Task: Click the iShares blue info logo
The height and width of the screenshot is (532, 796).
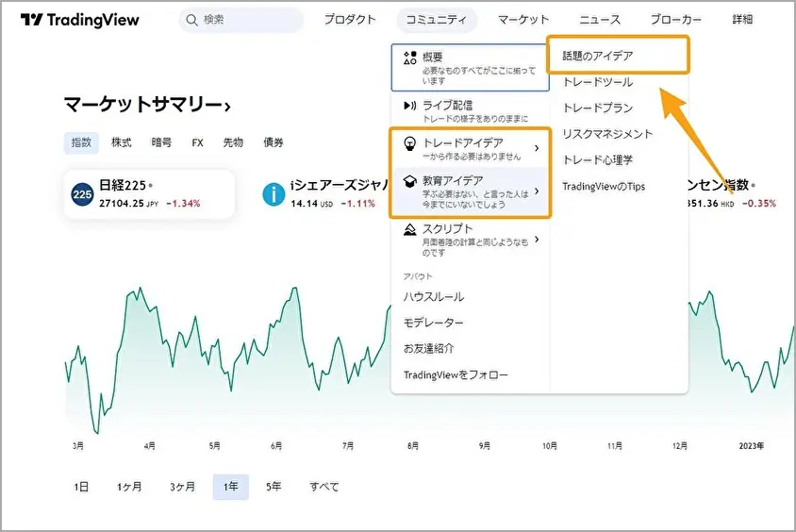Action: tap(274, 194)
